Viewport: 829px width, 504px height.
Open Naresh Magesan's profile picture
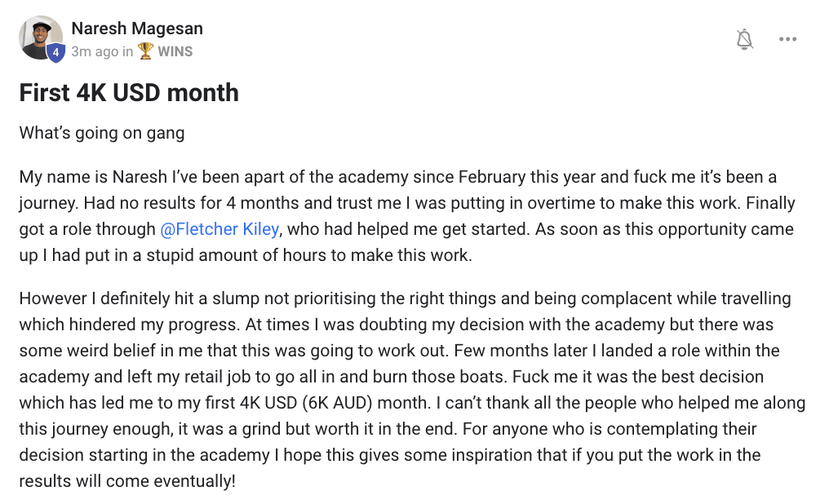point(40,38)
